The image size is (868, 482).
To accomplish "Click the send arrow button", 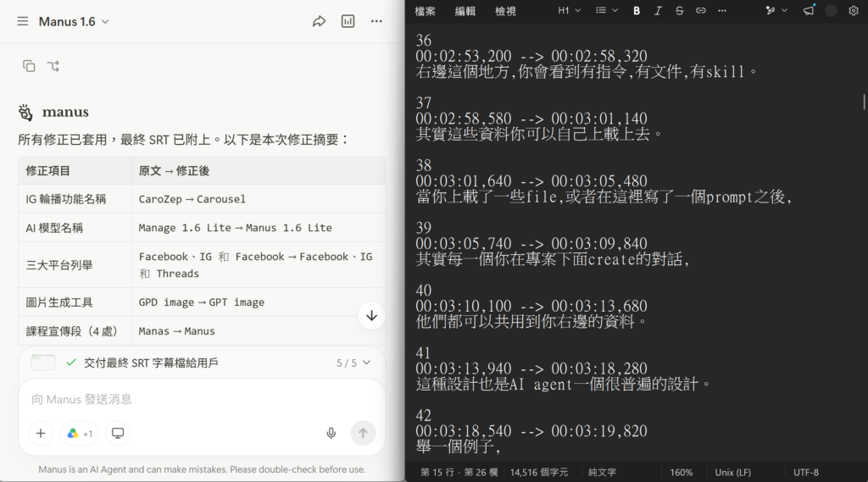I will click(x=363, y=434).
